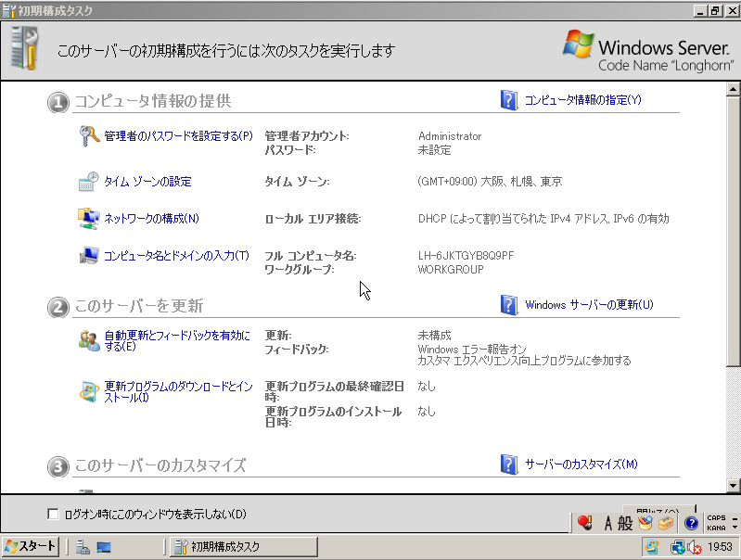Toggle the CAPS lock indicator on language bar

coord(716,518)
